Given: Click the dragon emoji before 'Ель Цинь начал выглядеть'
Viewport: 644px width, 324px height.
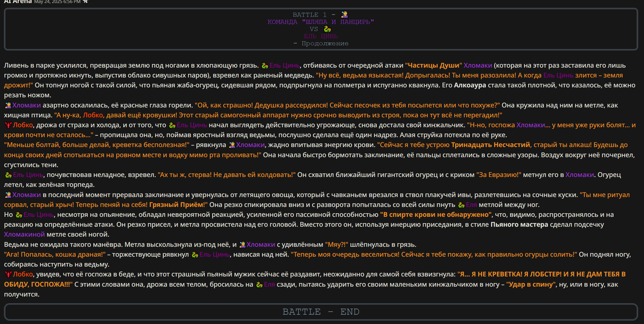Looking at the screenshot, I should pyautogui.click(x=172, y=125).
